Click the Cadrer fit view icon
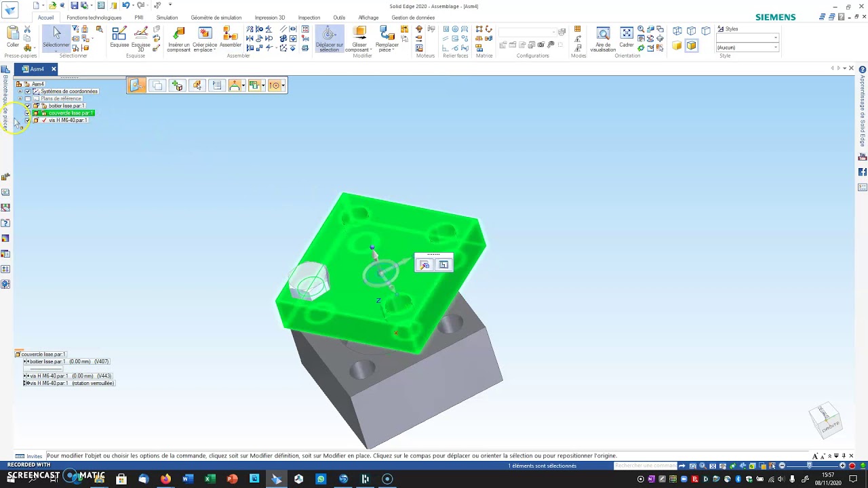 627,33
